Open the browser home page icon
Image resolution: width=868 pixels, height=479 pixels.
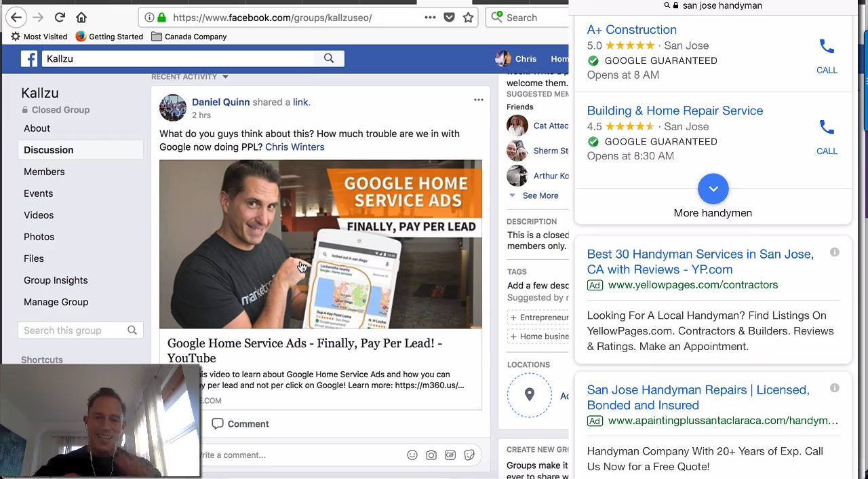point(81,17)
